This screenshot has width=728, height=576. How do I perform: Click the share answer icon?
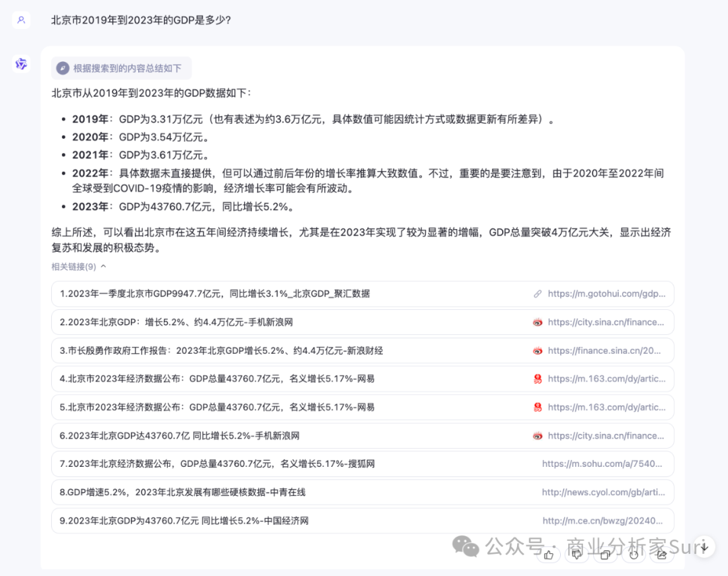pyautogui.click(x=661, y=554)
